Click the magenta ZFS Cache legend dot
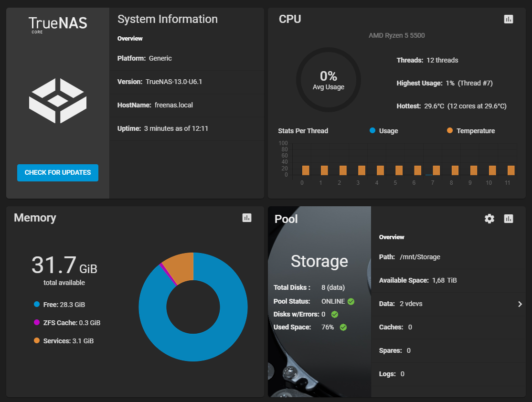The image size is (532, 402). (x=37, y=322)
